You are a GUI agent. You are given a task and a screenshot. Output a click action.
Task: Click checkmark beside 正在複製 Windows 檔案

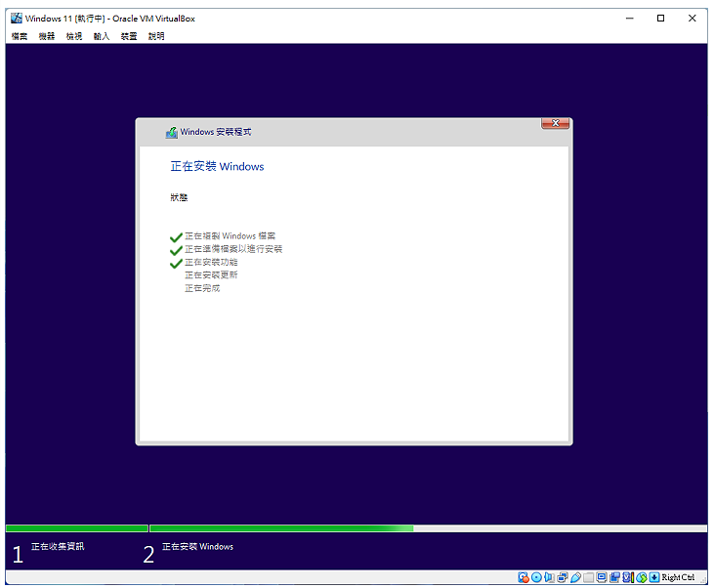[176, 237]
